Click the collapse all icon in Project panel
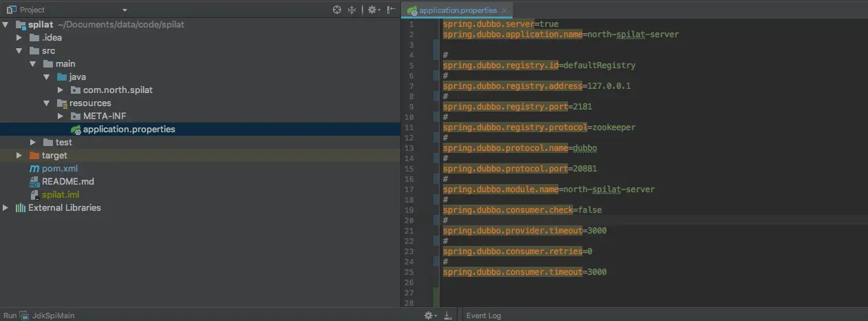Image resolution: width=868 pixels, height=321 pixels. [x=352, y=10]
